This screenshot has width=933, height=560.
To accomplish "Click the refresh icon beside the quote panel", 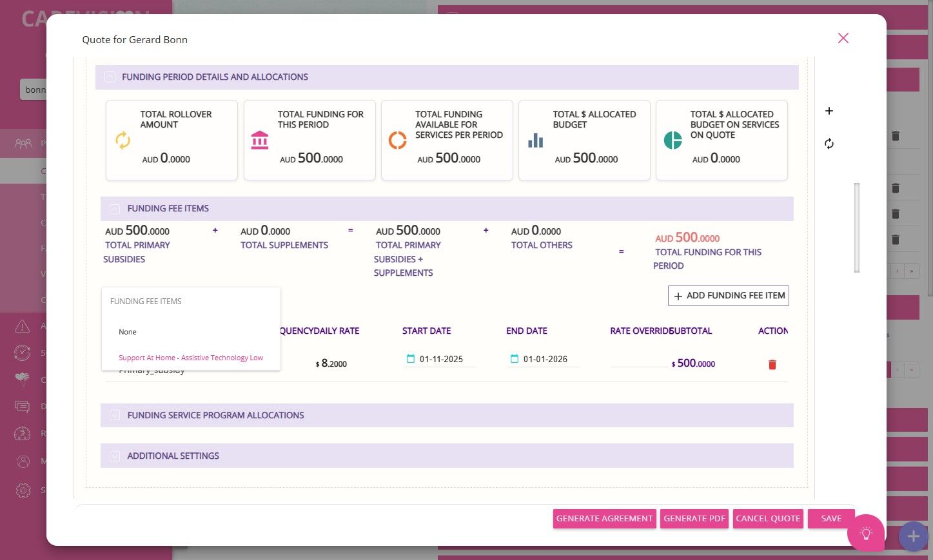I will [829, 144].
